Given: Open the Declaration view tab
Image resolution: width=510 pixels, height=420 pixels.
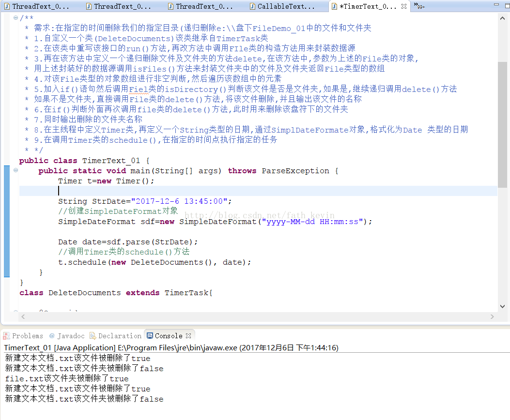Looking at the screenshot, I should [x=116, y=336].
